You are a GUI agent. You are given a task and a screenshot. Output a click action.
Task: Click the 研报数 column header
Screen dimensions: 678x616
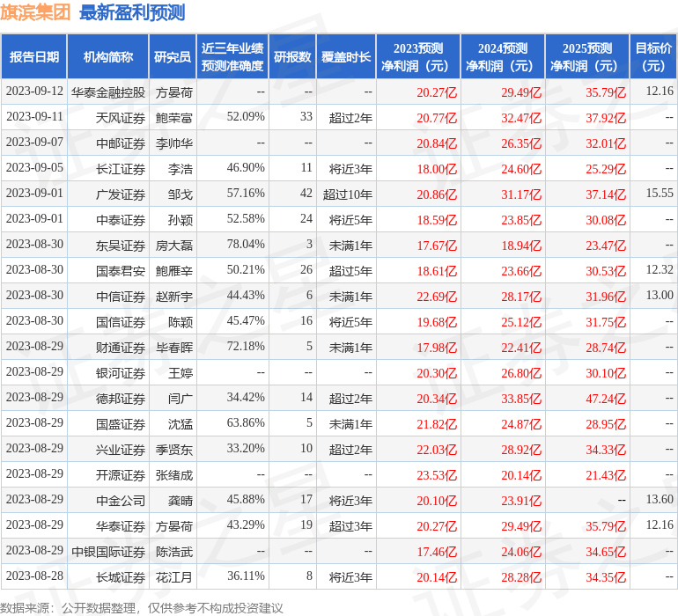(292, 57)
